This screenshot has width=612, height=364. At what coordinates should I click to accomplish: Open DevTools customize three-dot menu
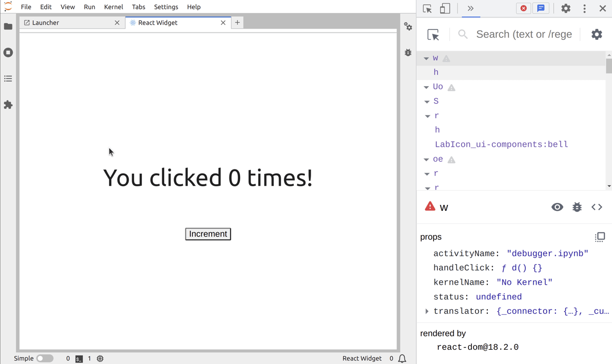pos(584,8)
